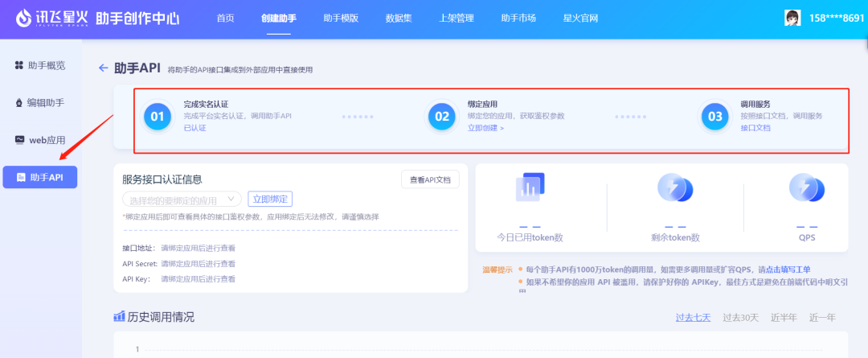The height and width of the screenshot is (358, 868).
Task: Open the user avatar picture
Action: click(x=792, y=18)
